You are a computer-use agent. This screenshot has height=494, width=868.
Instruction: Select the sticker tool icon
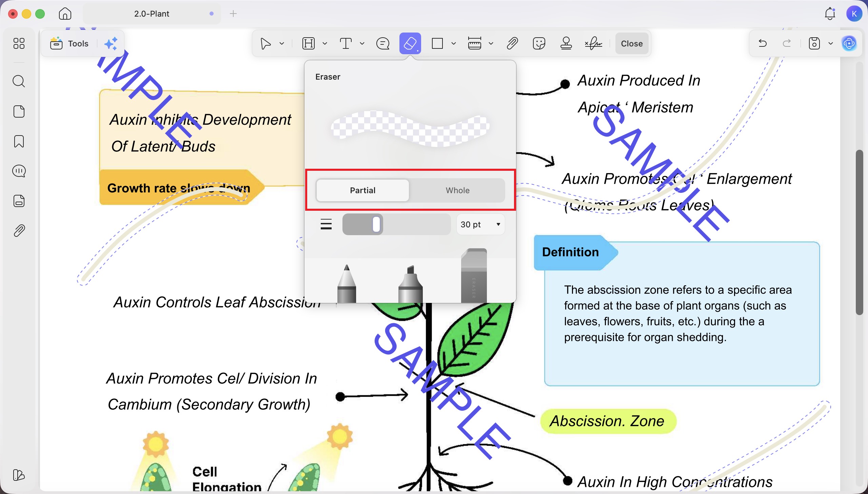point(539,43)
